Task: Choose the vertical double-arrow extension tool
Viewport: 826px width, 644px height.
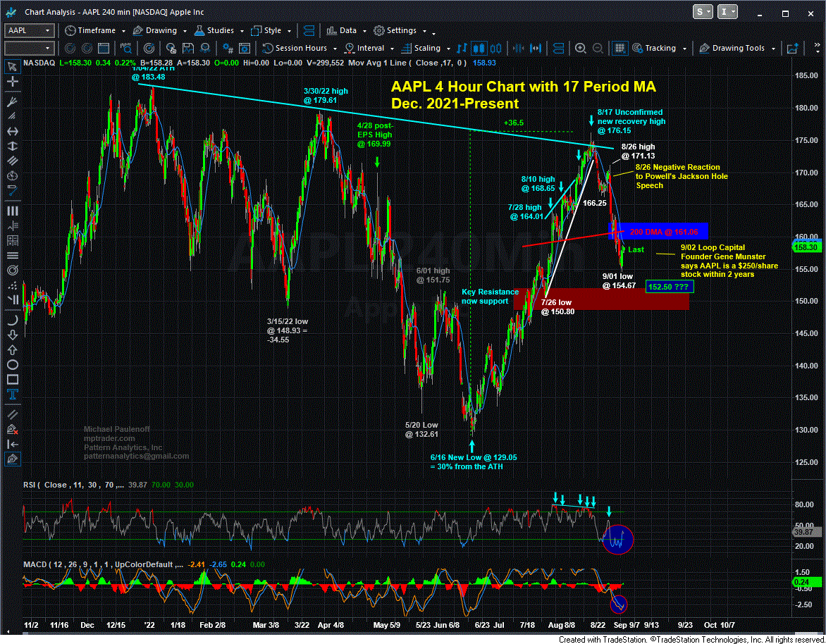Action: (11, 146)
